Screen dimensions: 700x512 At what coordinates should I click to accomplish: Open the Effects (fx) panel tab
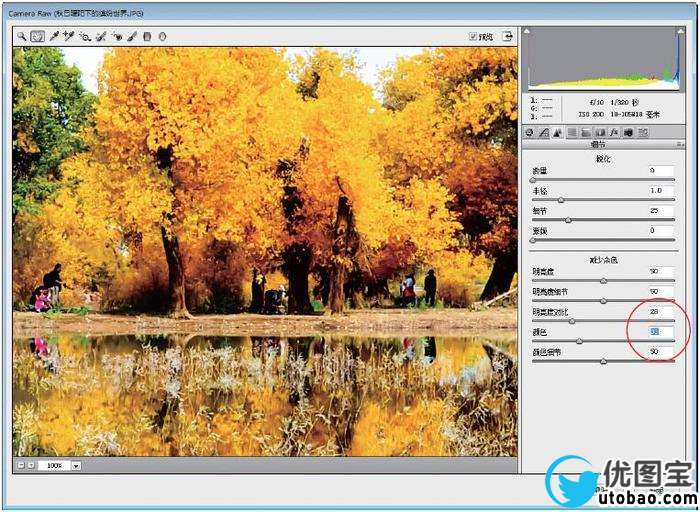coord(614,133)
